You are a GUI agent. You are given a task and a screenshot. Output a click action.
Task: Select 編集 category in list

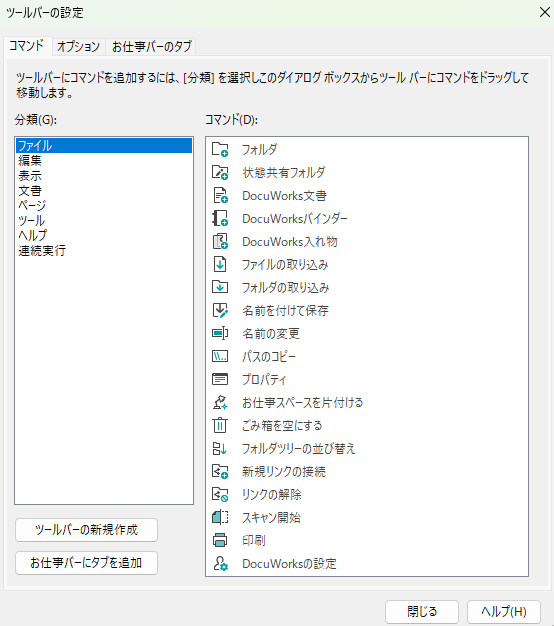pos(104,160)
